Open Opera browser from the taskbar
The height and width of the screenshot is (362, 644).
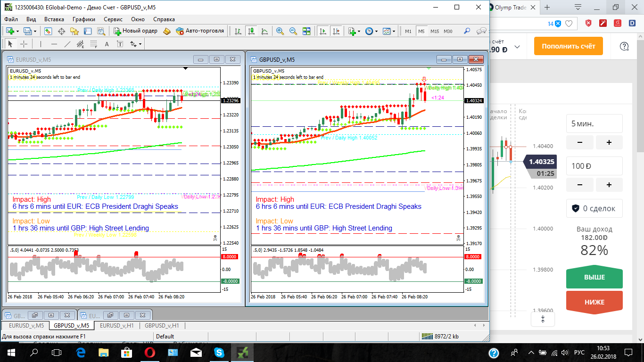[x=150, y=352]
